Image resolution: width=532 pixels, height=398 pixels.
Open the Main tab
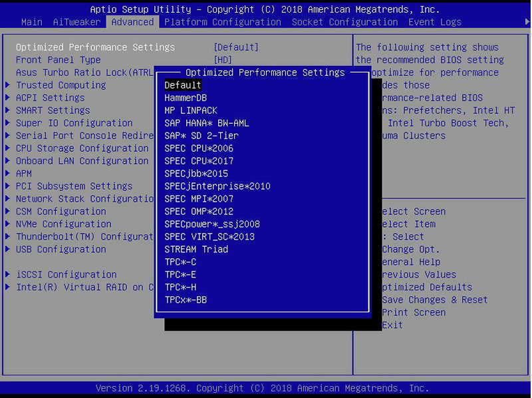tap(31, 22)
